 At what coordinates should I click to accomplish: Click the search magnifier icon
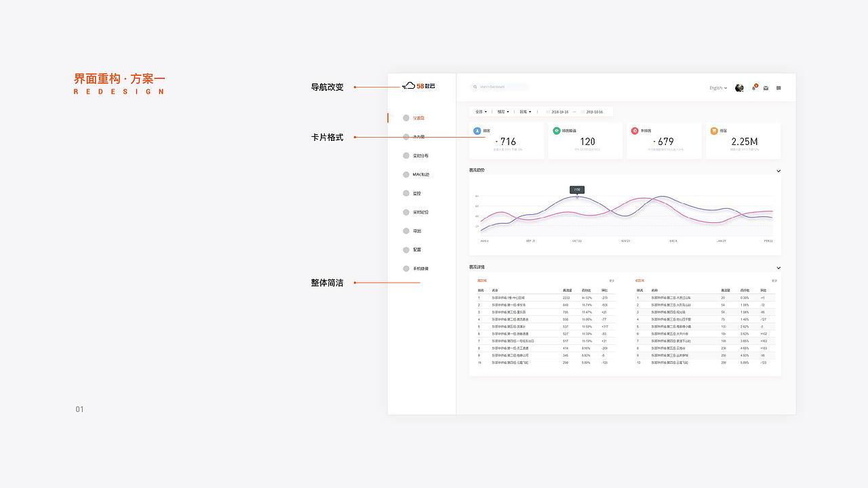(x=475, y=87)
